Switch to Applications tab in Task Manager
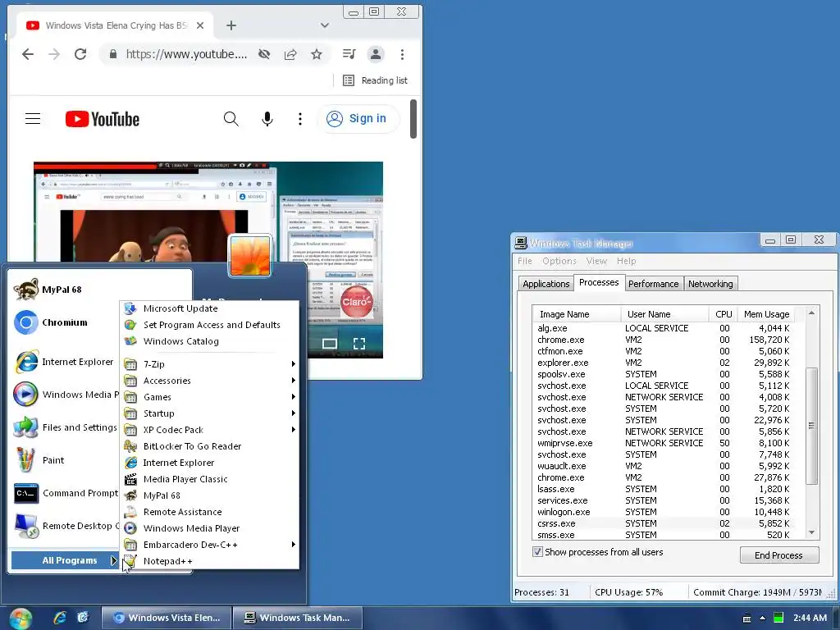Screen dimensions: 840x630 (x=546, y=284)
